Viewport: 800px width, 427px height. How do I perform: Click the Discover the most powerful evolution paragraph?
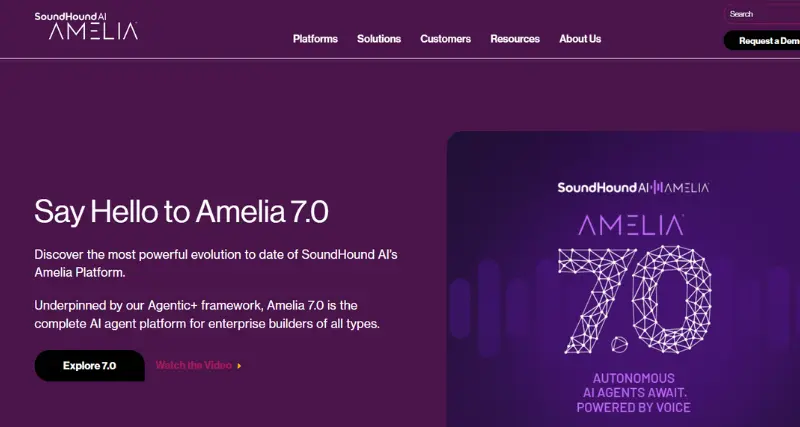216,263
